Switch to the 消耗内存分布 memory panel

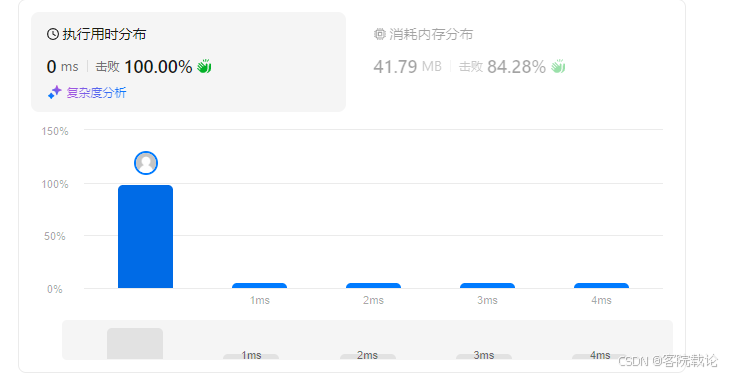pyautogui.click(x=470, y=52)
